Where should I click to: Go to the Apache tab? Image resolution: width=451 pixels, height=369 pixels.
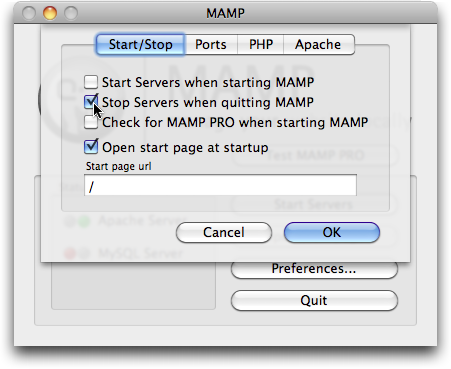point(319,44)
